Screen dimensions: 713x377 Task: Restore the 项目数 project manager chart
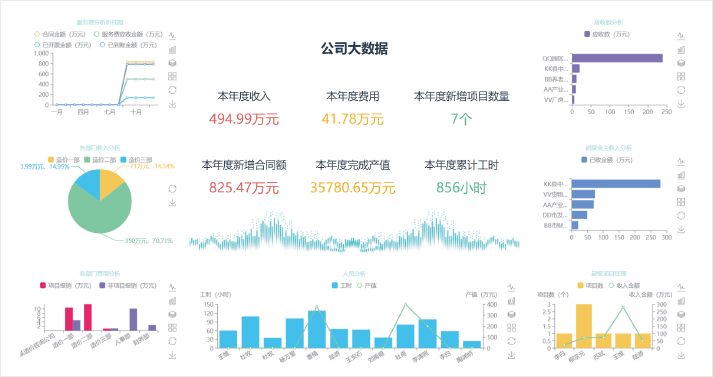(681, 342)
